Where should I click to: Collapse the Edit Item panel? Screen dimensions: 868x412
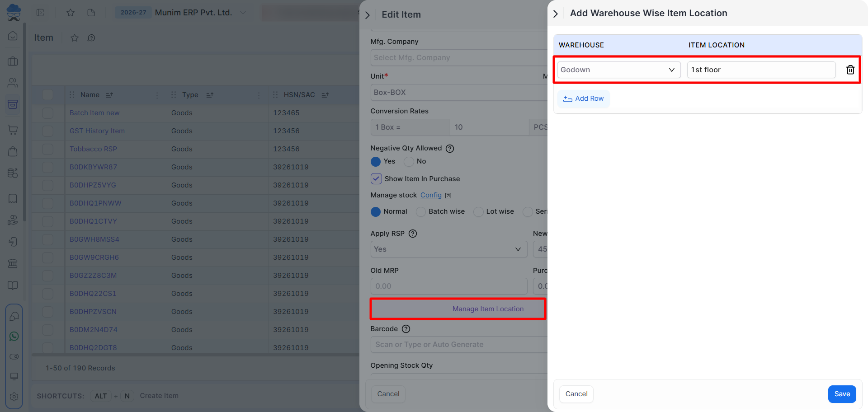[368, 15]
